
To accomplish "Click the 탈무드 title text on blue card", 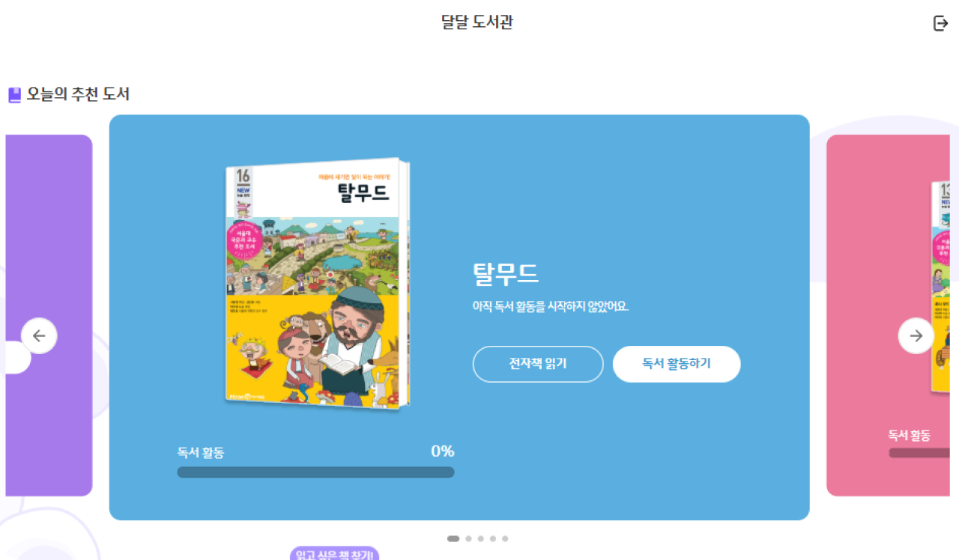I will coord(506,275).
